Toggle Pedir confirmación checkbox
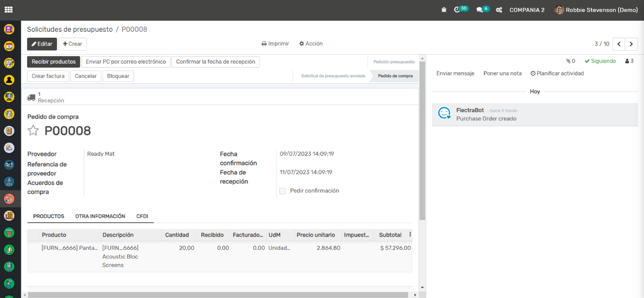 pos(283,191)
